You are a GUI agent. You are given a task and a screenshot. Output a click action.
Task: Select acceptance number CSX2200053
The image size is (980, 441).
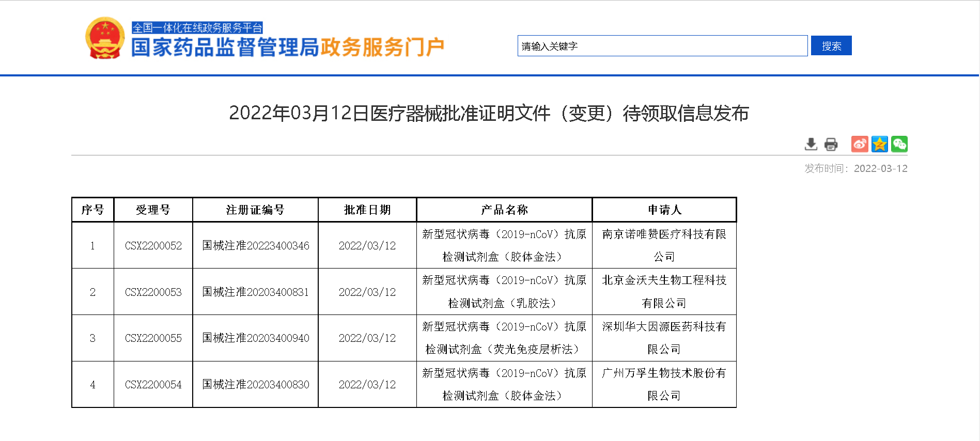coord(153,292)
